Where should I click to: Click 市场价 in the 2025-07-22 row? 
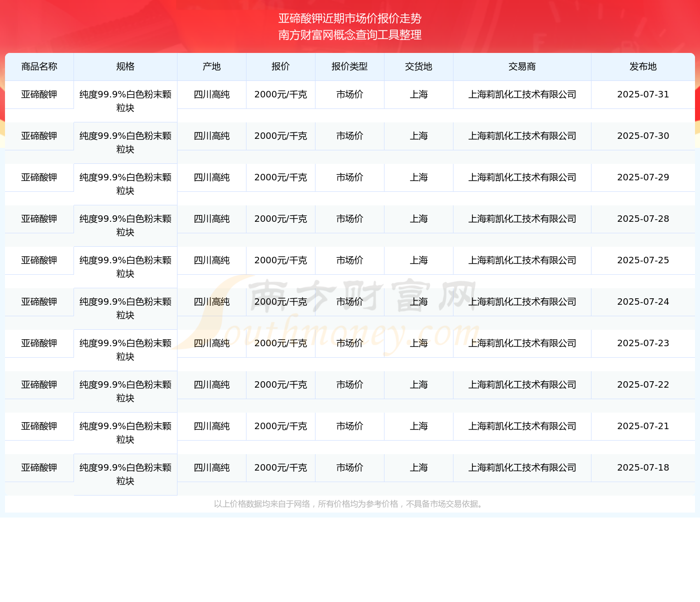pos(350,385)
